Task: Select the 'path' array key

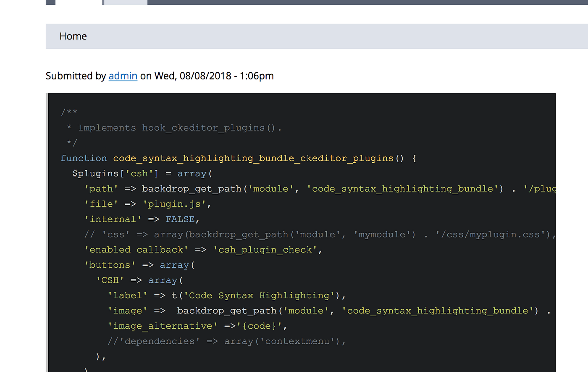Action: coord(101,188)
